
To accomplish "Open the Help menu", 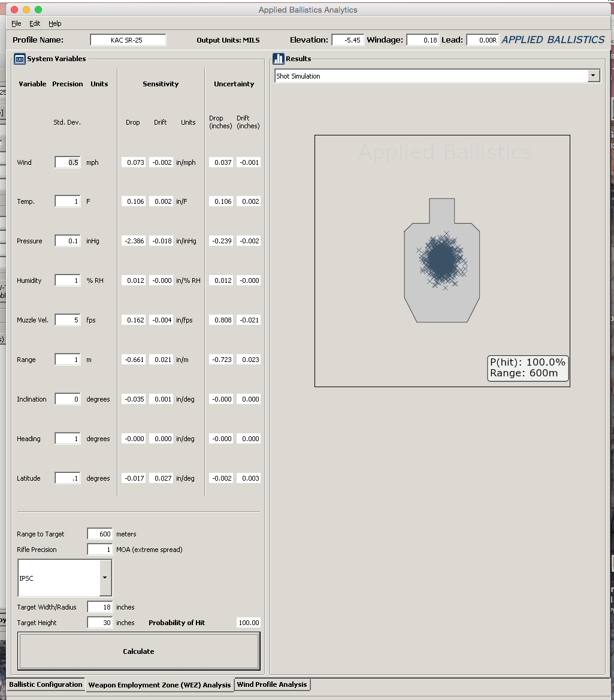I will click(x=55, y=23).
